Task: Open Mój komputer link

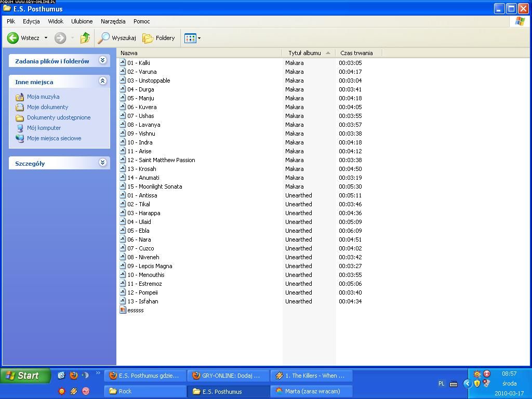Action: [44, 128]
